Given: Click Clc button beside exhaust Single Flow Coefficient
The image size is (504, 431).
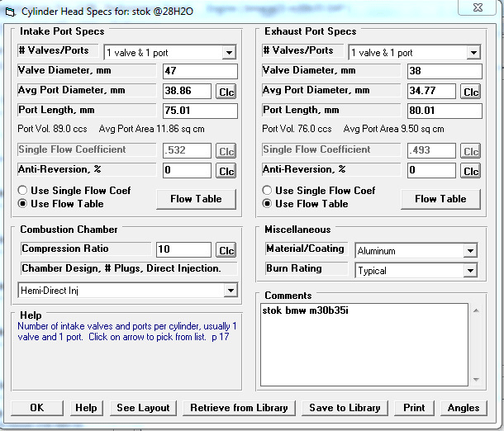Looking at the screenshot, I should [x=471, y=151].
